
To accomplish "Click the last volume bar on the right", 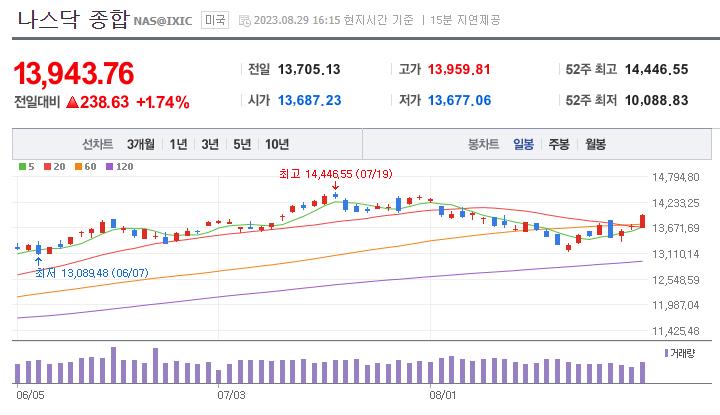I will pos(642,373).
